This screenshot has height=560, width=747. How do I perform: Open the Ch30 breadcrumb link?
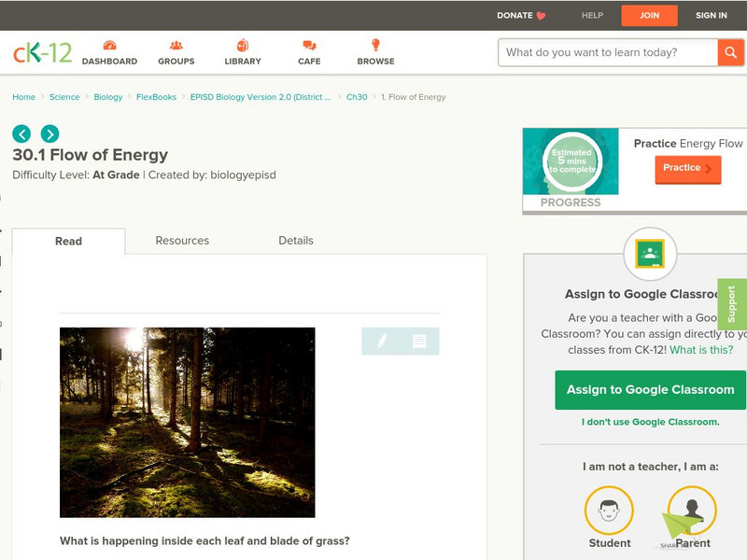(357, 97)
